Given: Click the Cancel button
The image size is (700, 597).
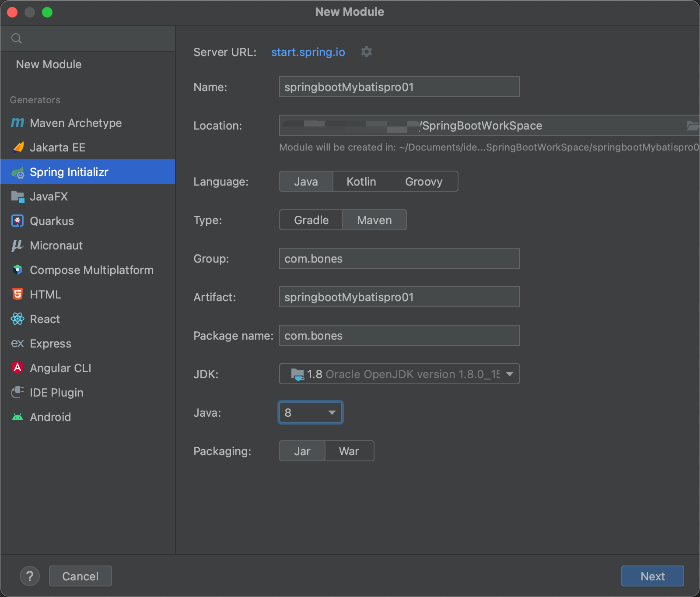Looking at the screenshot, I should tap(80, 576).
